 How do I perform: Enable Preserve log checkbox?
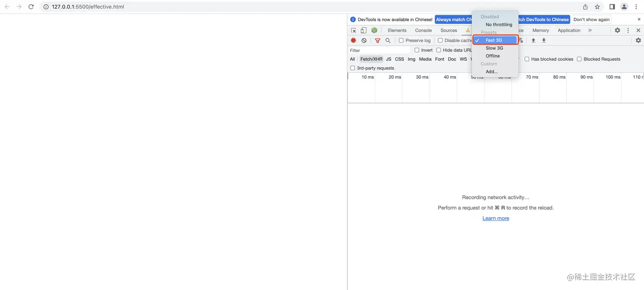(401, 40)
